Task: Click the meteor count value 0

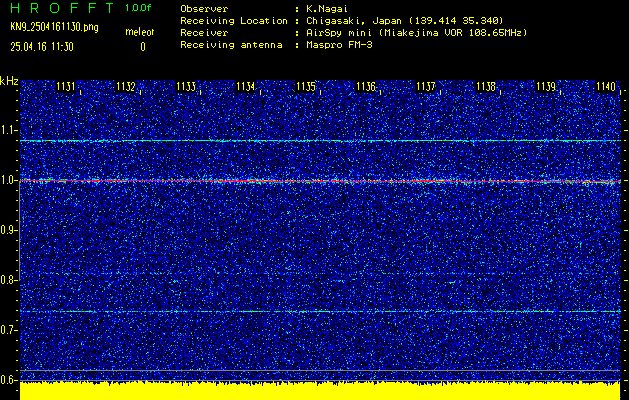Action: pos(143,47)
